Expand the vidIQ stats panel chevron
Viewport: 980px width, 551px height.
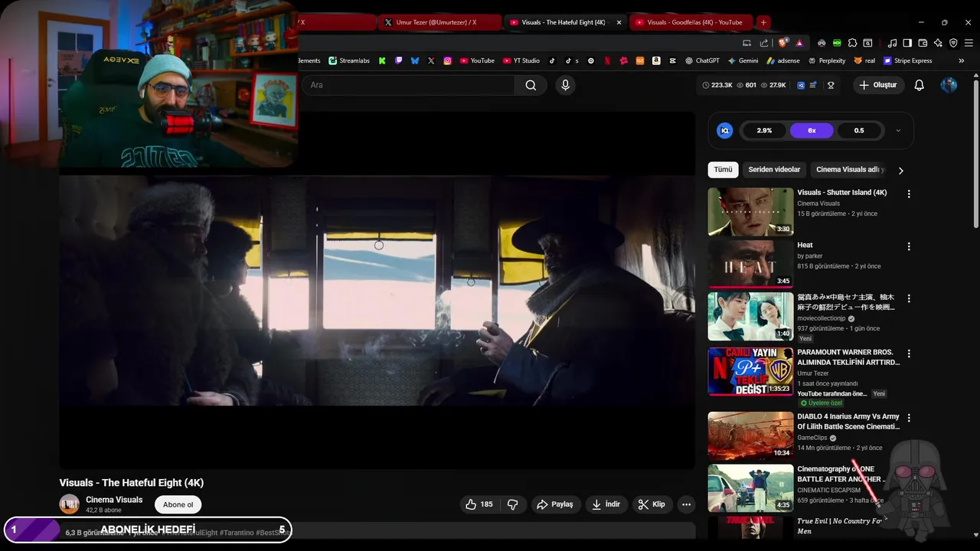point(898,131)
